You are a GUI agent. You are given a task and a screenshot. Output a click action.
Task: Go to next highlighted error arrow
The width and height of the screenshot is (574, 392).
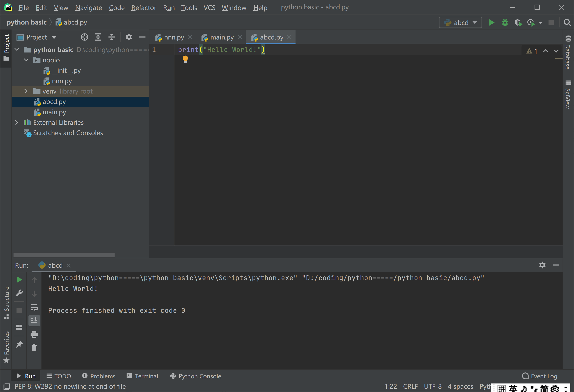point(556,51)
